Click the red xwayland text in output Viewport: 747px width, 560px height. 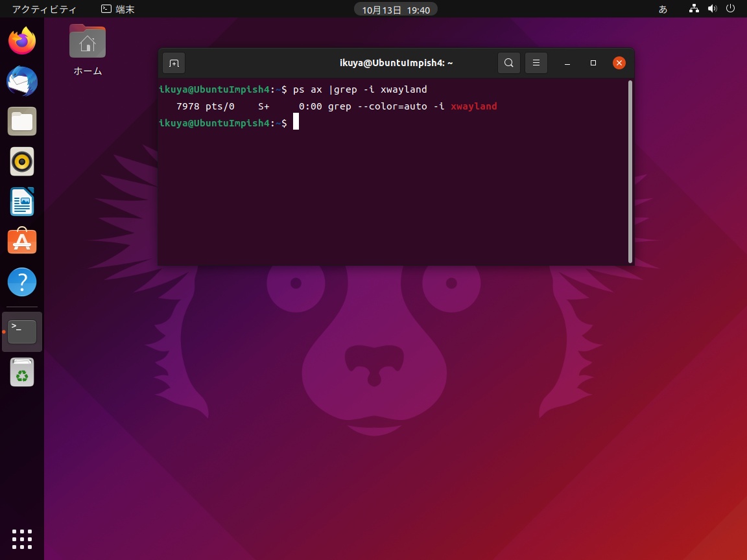[473, 106]
